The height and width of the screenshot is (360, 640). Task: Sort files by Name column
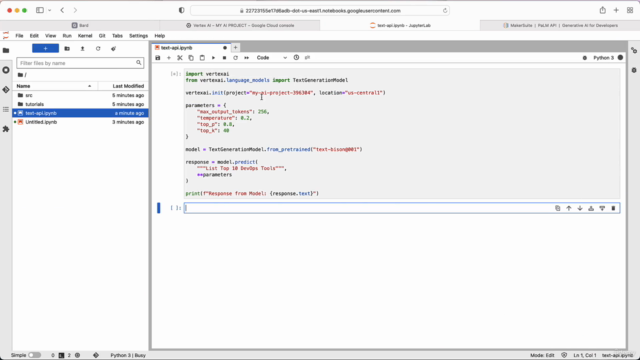click(54, 86)
